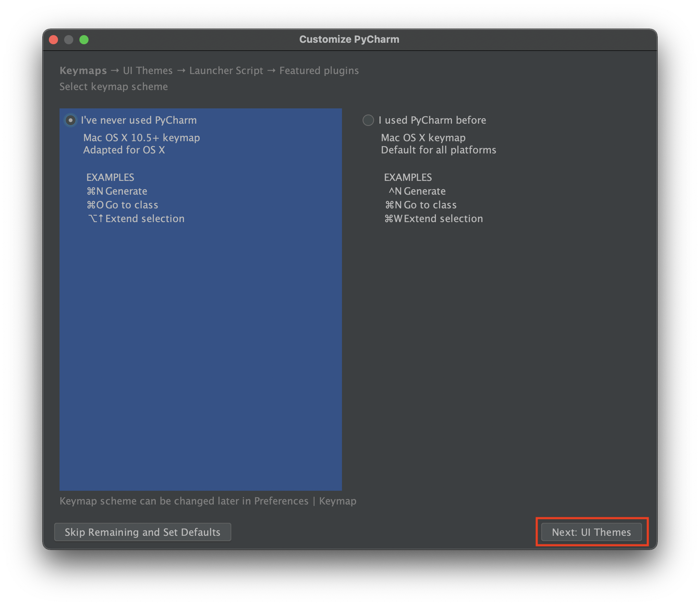The image size is (700, 606).
Task: Click the Featured plugins breadcrumb step
Action: click(319, 71)
